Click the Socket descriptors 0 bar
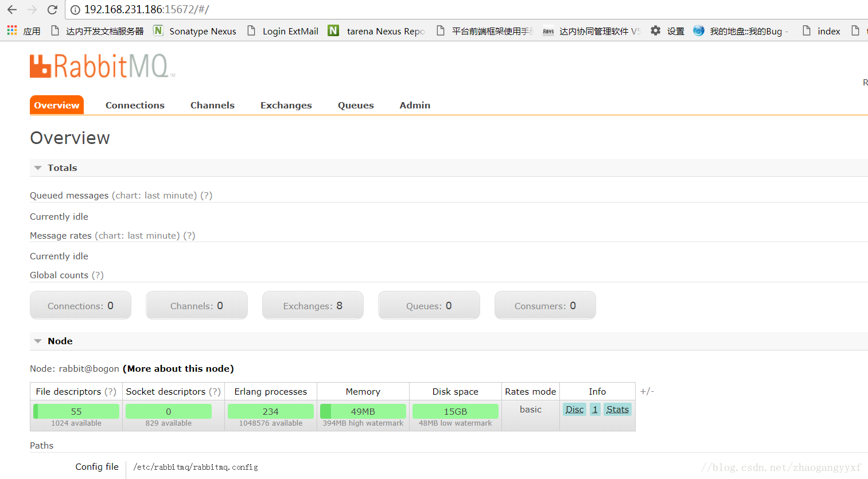The height and width of the screenshot is (479, 868). (169, 411)
